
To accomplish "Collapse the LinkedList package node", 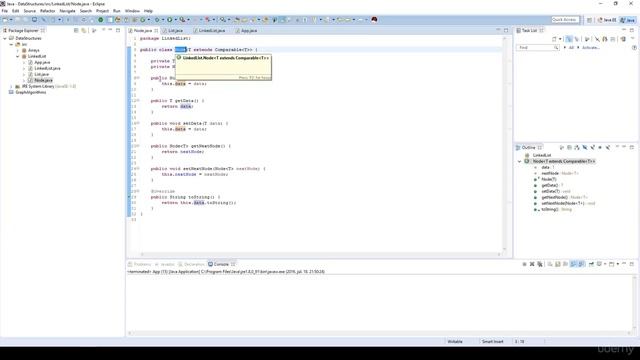I will (18, 56).
